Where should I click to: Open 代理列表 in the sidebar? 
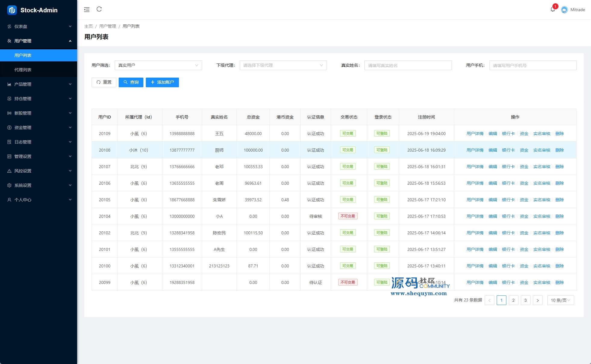point(23,70)
